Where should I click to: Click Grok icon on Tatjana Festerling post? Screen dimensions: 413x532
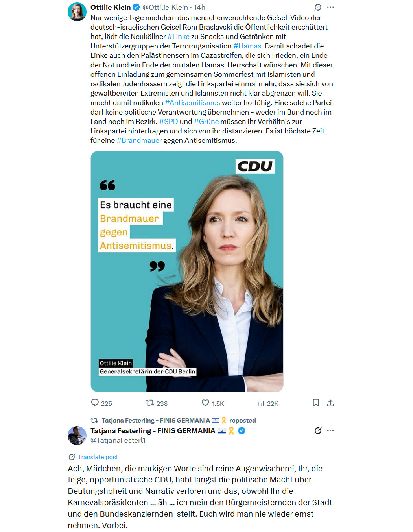[318, 430]
